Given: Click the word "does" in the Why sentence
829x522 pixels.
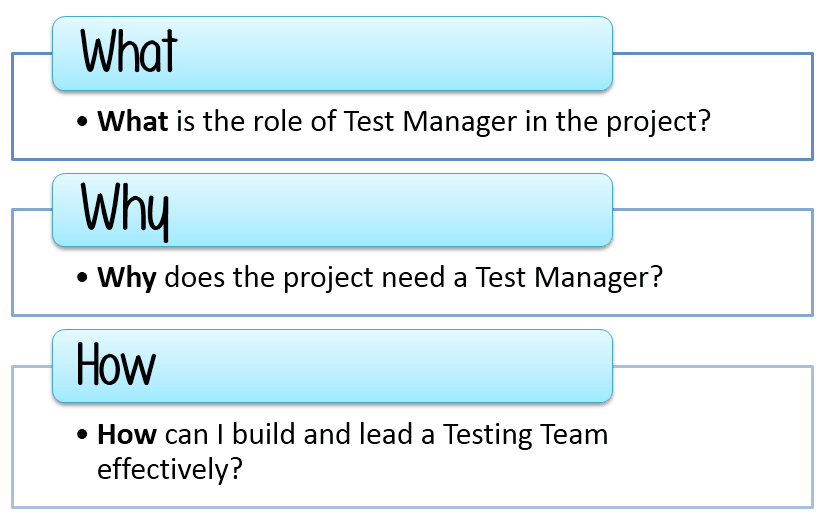Looking at the screenshot, I should [x=195, y=278].
